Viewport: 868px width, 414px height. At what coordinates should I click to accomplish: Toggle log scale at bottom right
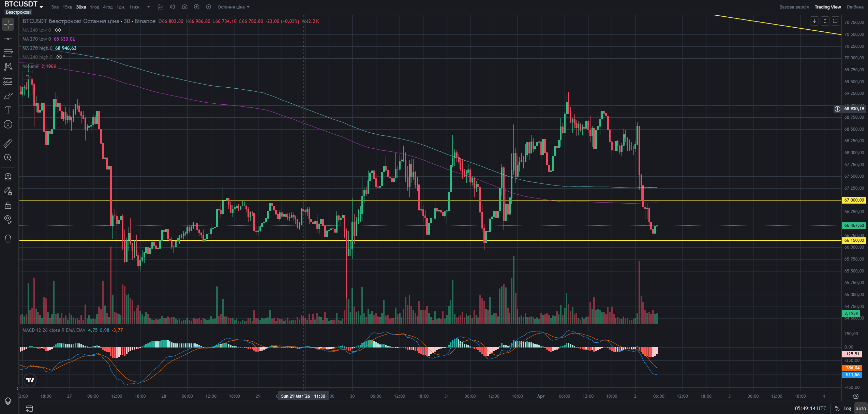tap(848, 408)
